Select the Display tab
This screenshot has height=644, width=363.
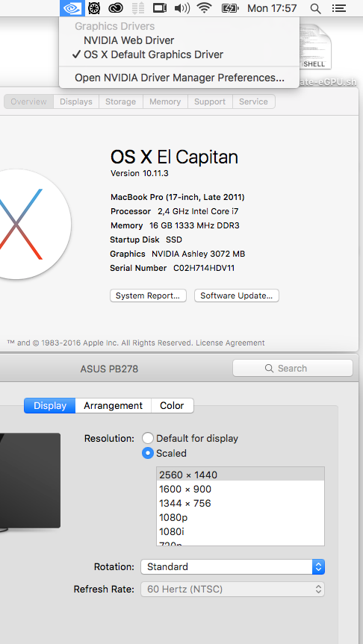pos(50,405)
